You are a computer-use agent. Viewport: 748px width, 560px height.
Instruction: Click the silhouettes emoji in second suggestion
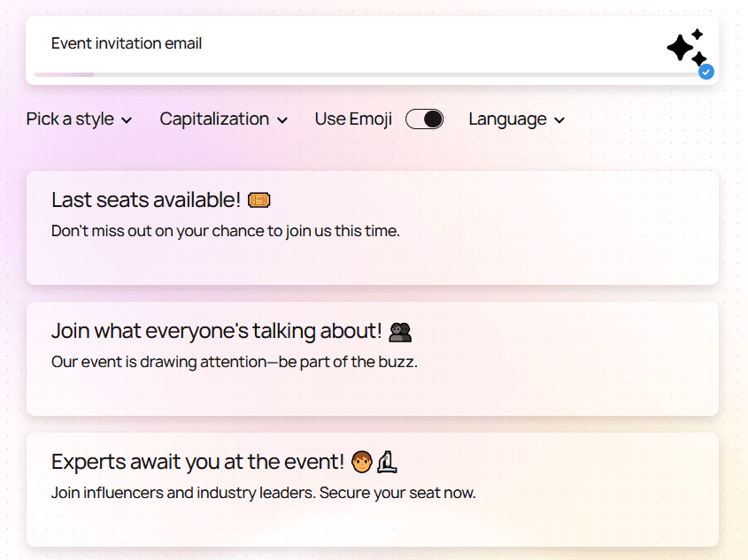[x=400, y=330]
